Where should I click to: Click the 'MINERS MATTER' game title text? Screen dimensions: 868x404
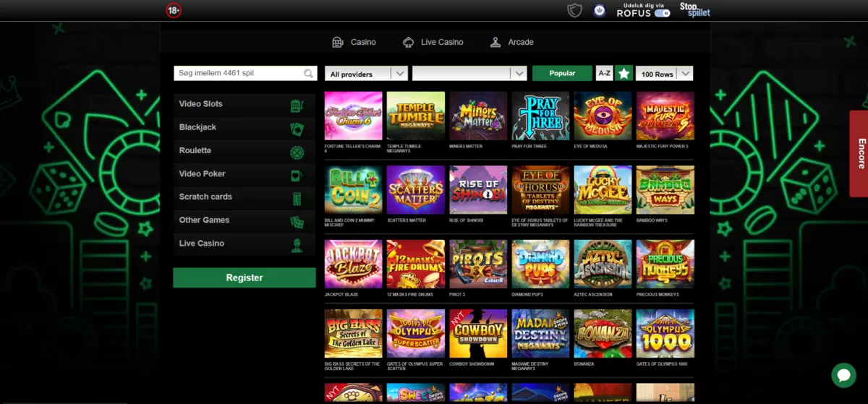pyautogui.click(x=466, y=147)
